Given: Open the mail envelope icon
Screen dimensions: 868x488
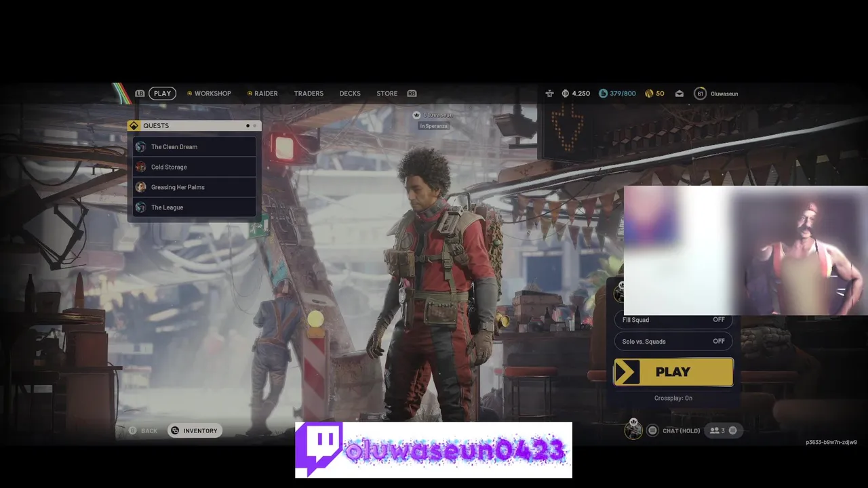Looking at the screenshot, I should pos(679,94).
